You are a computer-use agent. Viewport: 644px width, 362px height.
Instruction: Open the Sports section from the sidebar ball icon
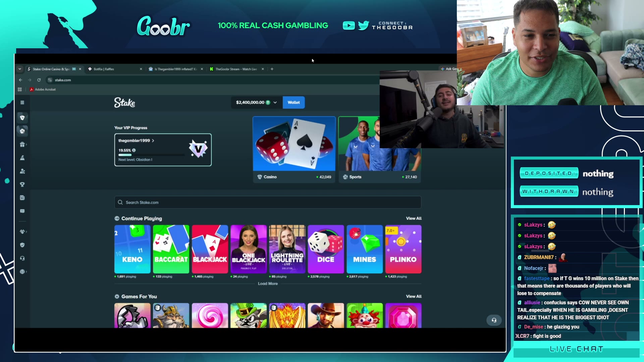(22, 131)
